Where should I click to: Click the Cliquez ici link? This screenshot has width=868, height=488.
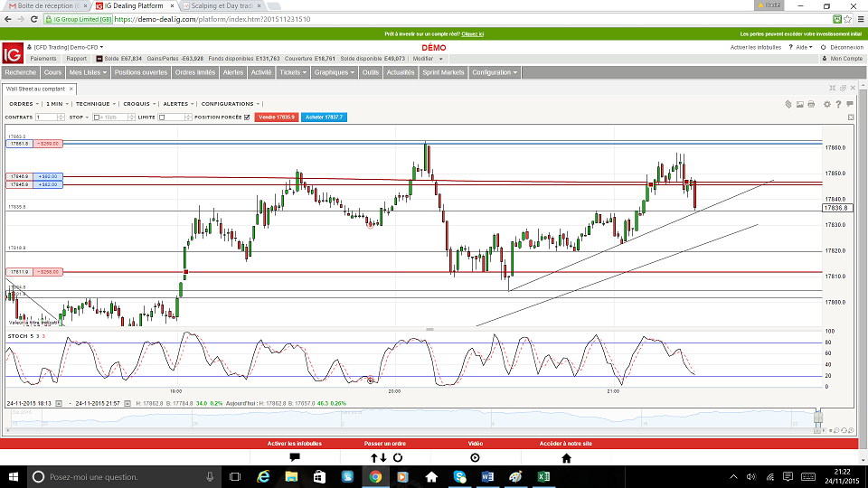[472, 34]
